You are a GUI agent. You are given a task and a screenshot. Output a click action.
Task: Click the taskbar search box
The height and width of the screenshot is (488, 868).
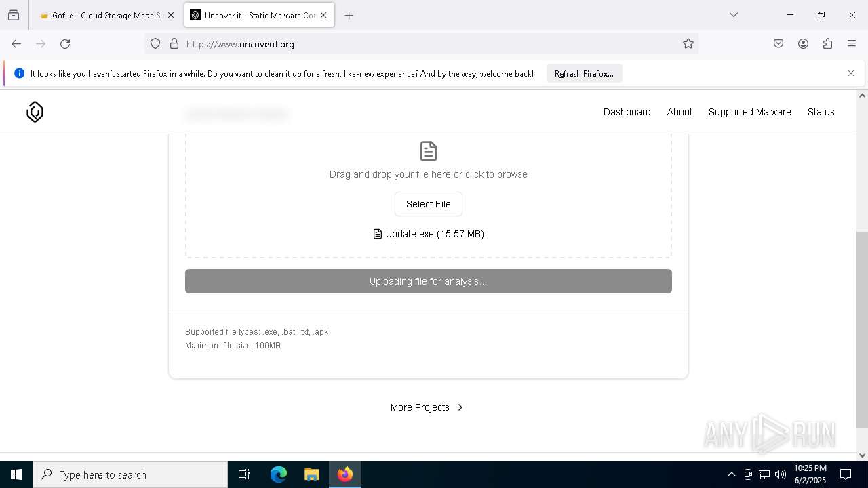130,474
